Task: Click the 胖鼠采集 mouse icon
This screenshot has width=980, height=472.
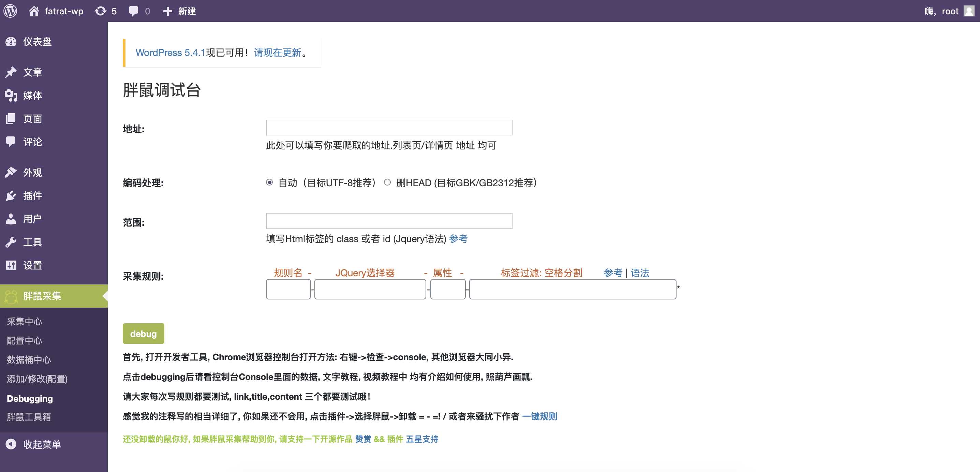Action: 11,296
